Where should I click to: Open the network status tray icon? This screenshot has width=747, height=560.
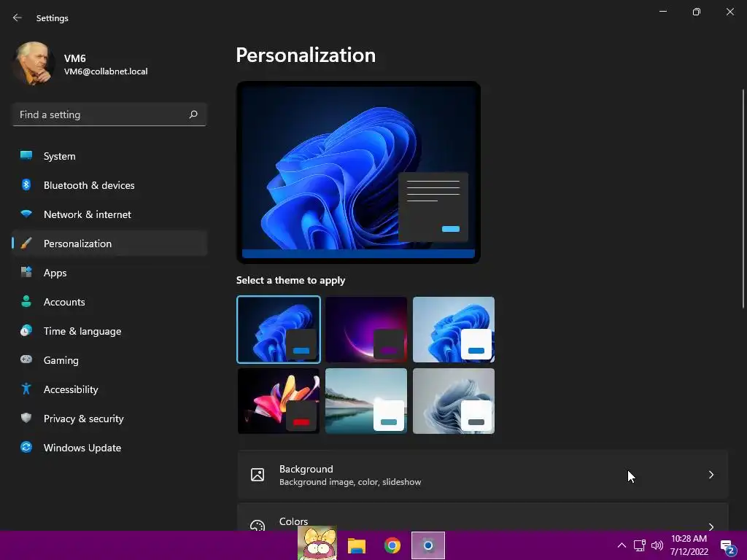pyautogui.click(x=639, y=545)
